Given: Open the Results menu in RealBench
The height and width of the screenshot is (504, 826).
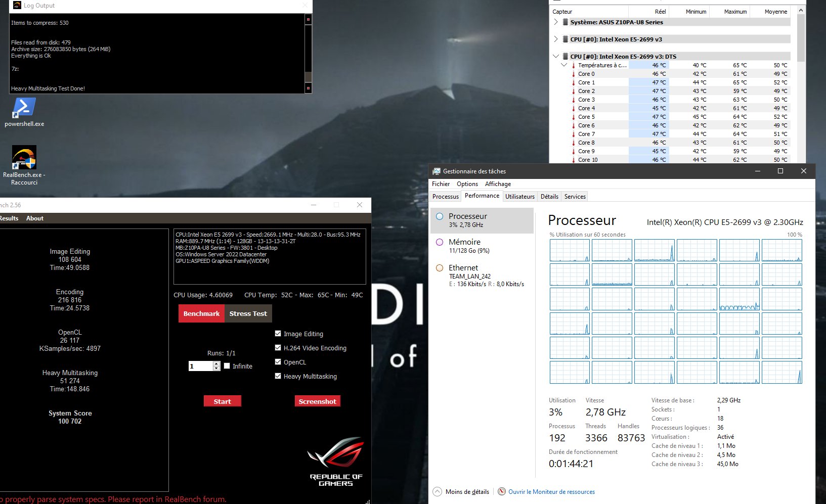Looking at the screenshot, I should pyautogui.click(x=9, y=218).
